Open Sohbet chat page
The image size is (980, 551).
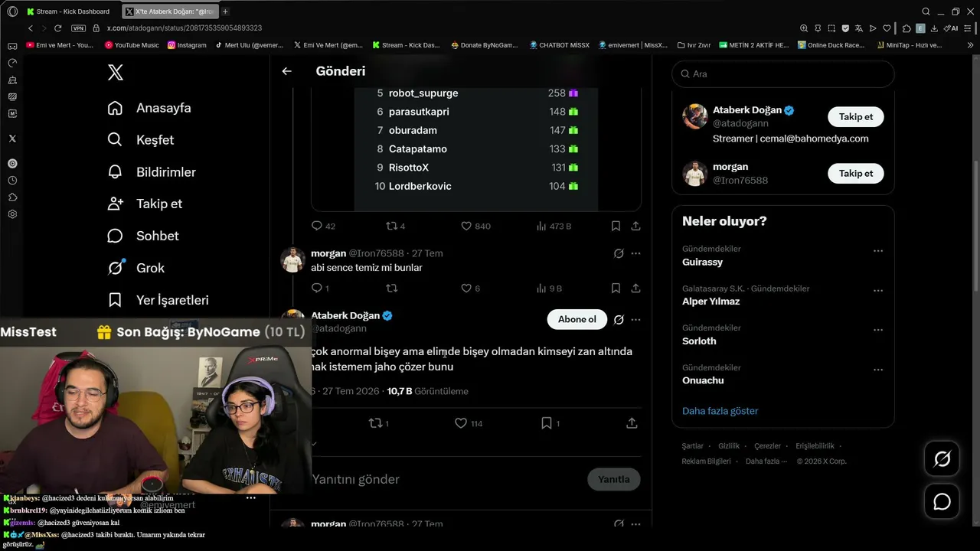pos(143,236)
